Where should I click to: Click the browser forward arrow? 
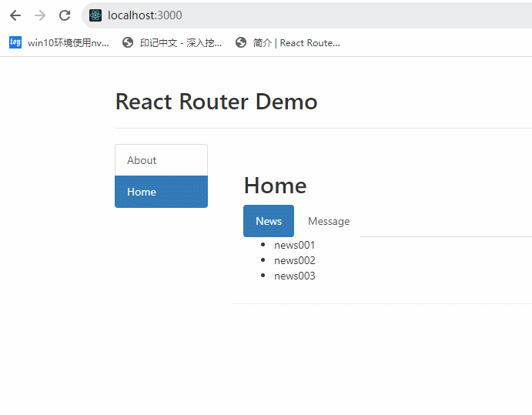coord(40,15)
